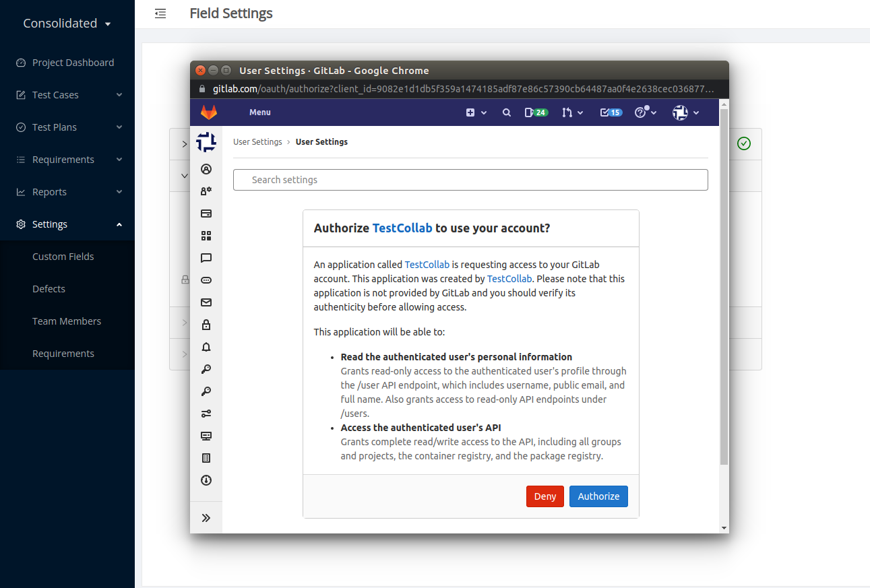Open the SSH Keys icon below the bell
Viewport: 870px width, 588px height.
click(206, 369)
